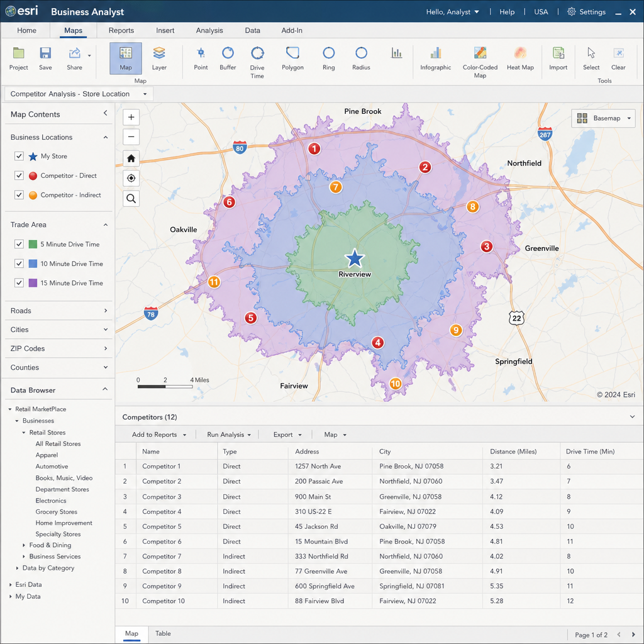Switch to the Analysis tab
Viewport: 644px width, 644px height.
[x=209, y=30]
